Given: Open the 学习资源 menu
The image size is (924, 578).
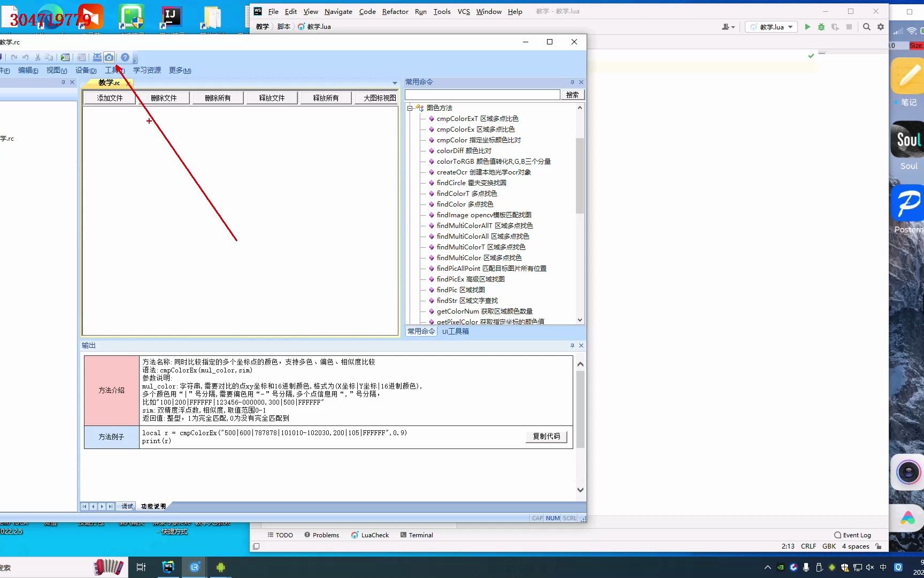Looking at the screenshot, I should click(147, 70).
